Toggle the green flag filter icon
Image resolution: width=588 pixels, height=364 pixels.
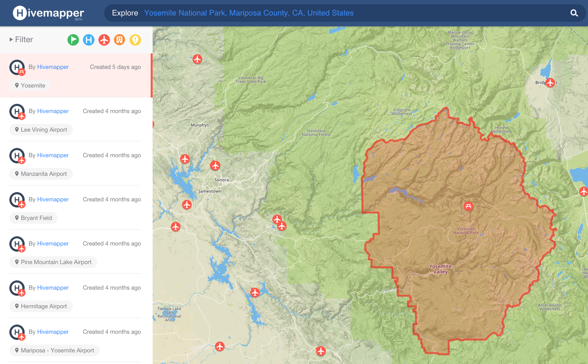click(73, 40)
